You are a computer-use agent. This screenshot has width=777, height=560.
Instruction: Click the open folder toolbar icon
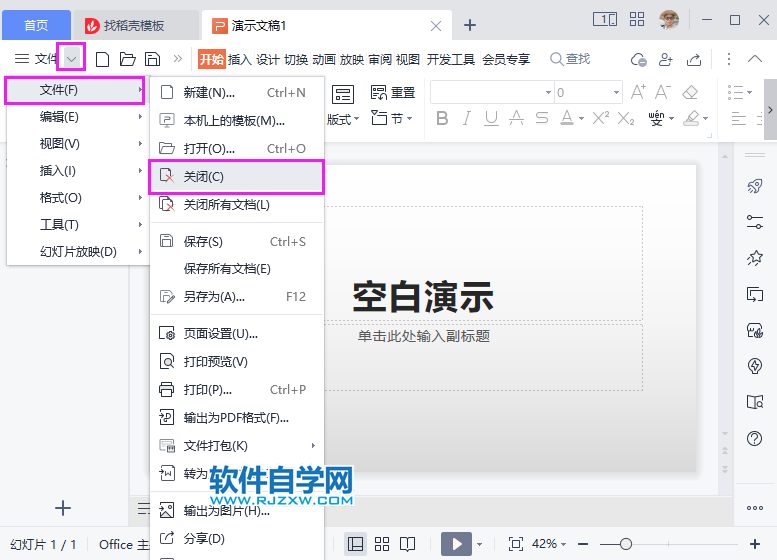pyautogui.click(x=127, y=59)
